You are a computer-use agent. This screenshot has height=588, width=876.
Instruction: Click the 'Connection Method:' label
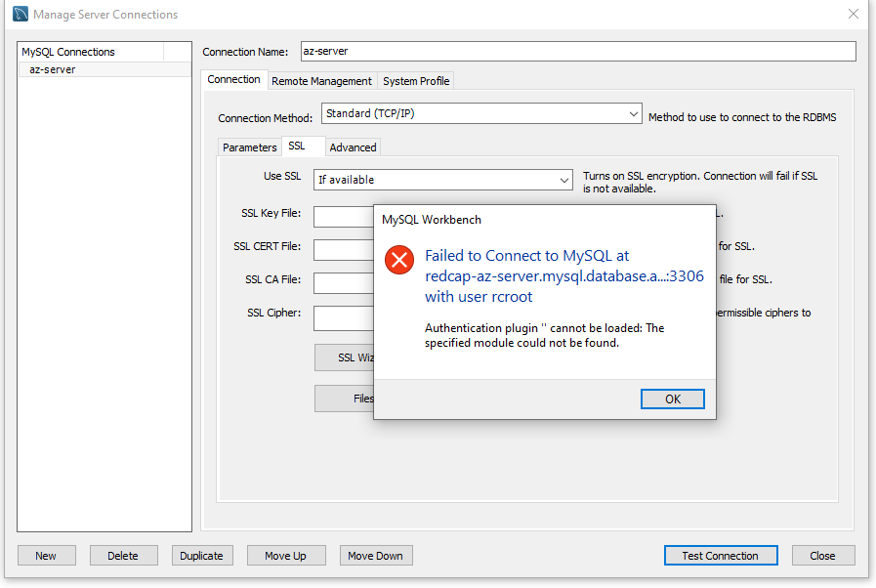(265, 118)
